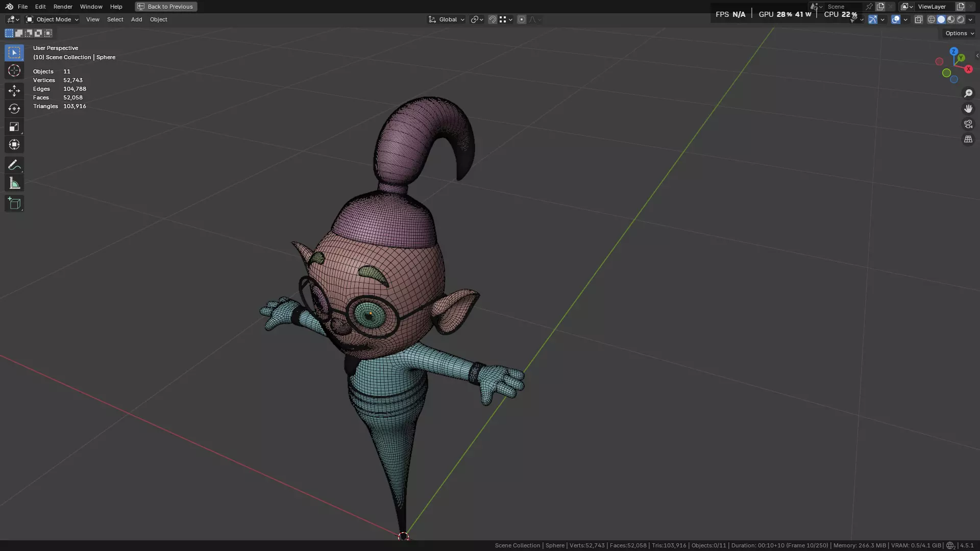Open the Render menu
This screenshot has height=551, width=980.
click(63, 7)
